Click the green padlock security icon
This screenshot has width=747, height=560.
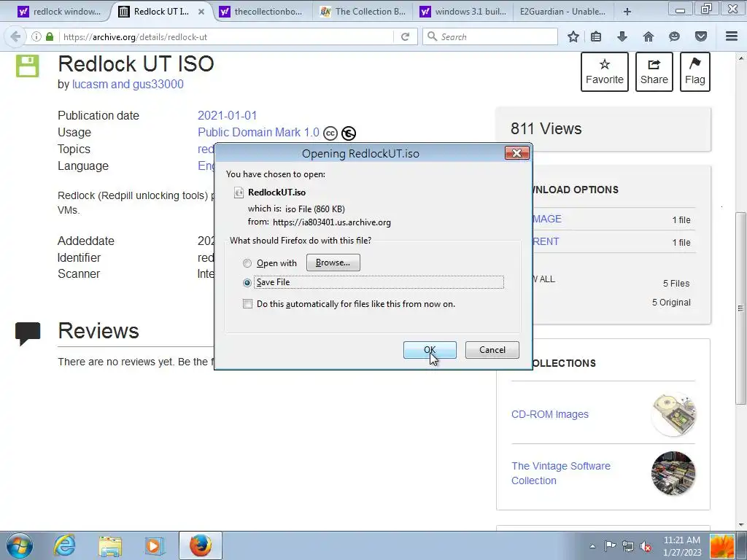50,36
